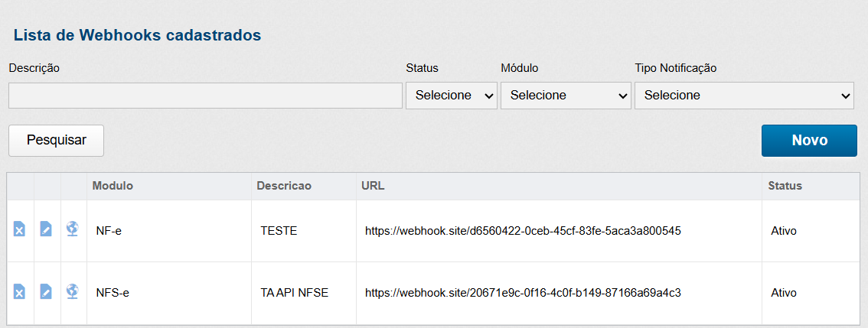The image size is (868, 328).
Task: Edit the TA API NFSE webhook
Action: pos(46,291)
